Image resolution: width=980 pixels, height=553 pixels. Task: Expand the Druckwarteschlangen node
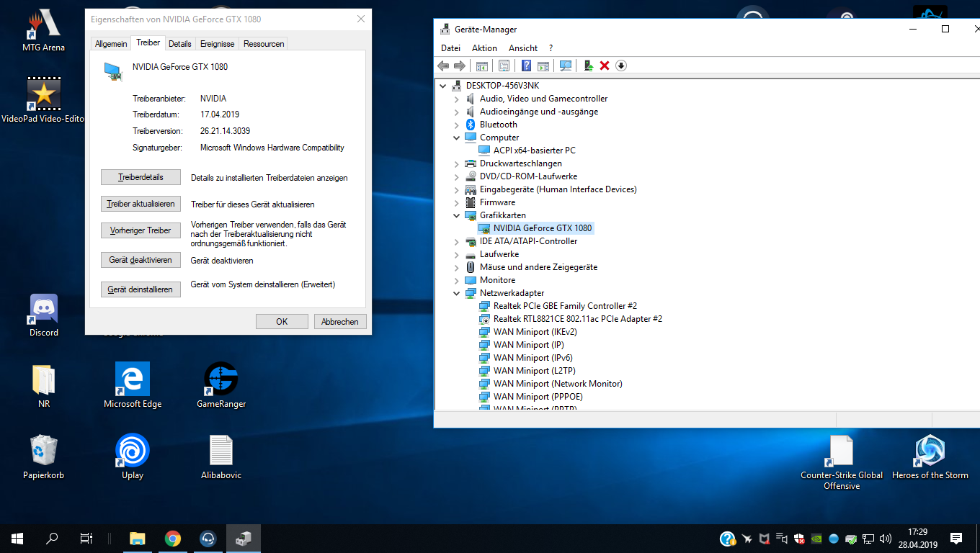click(456, 163)
